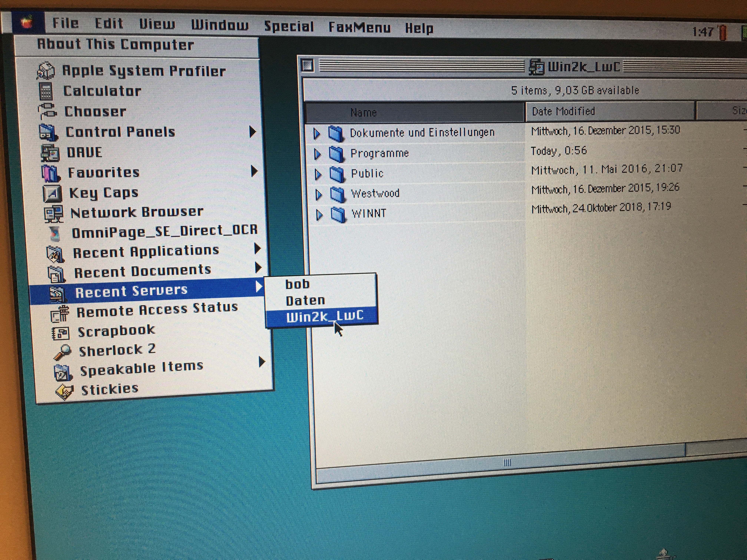The width and height of the screenshot is (747, 560).
Task: Open the Special menu
Action: [x=289, y=26]
